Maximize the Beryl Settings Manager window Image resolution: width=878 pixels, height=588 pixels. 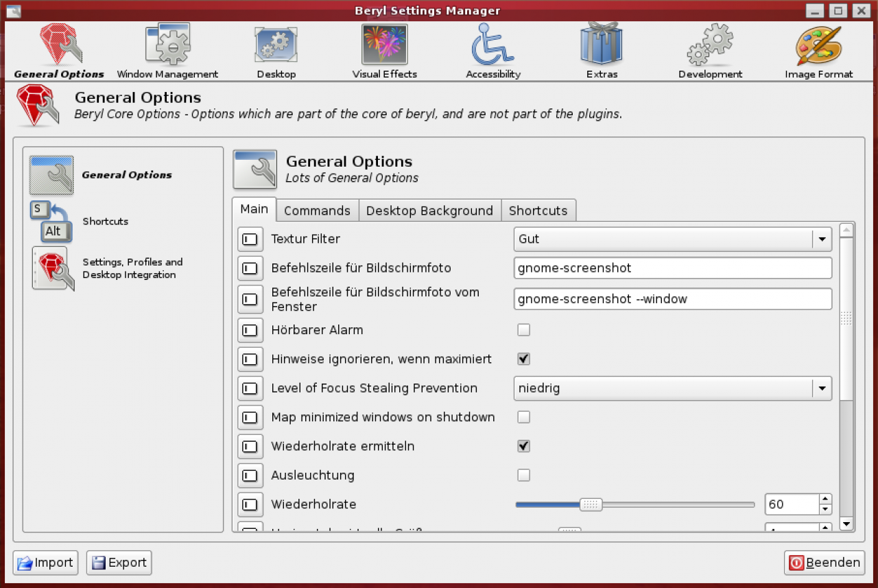[838, 11]
